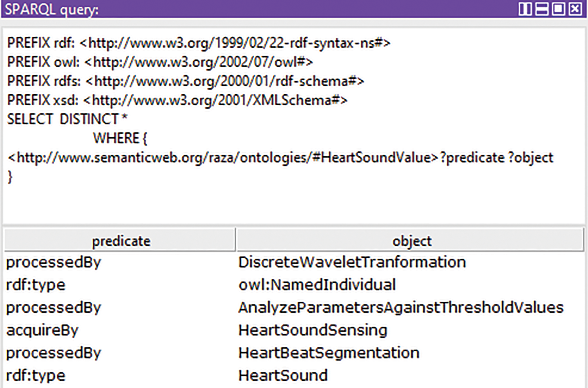588x388 pixels.
Task: Click processedBy beside DiscreteWaveletTranformation
Action: click(53, 262)
